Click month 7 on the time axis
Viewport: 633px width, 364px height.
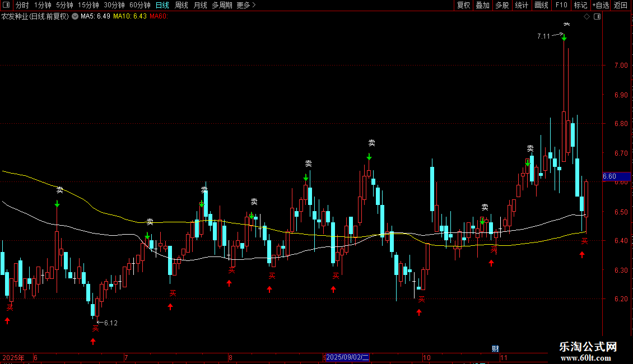click(x=126, y=357)
